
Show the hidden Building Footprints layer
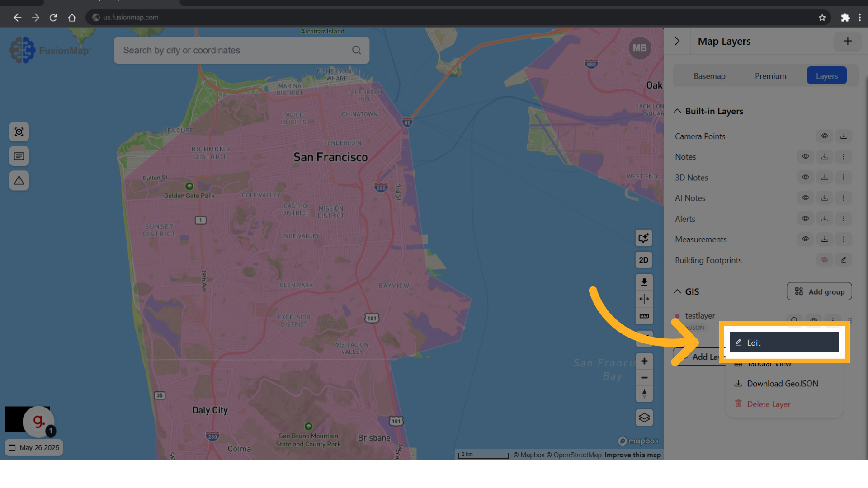tap(825, 260)
